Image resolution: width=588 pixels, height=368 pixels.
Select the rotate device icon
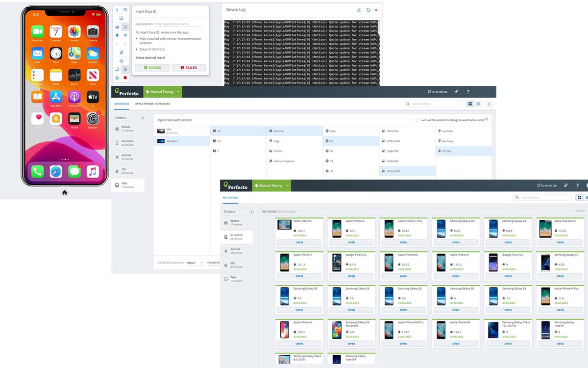117,69
